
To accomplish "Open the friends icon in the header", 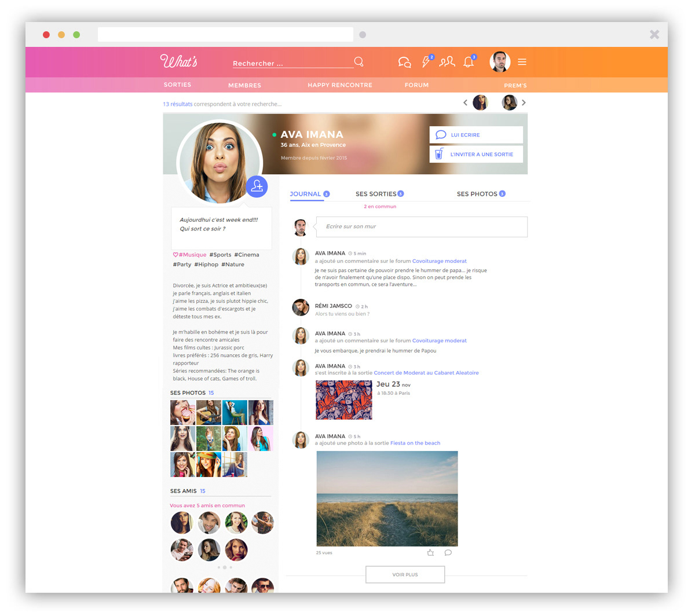I will [447, 61].
